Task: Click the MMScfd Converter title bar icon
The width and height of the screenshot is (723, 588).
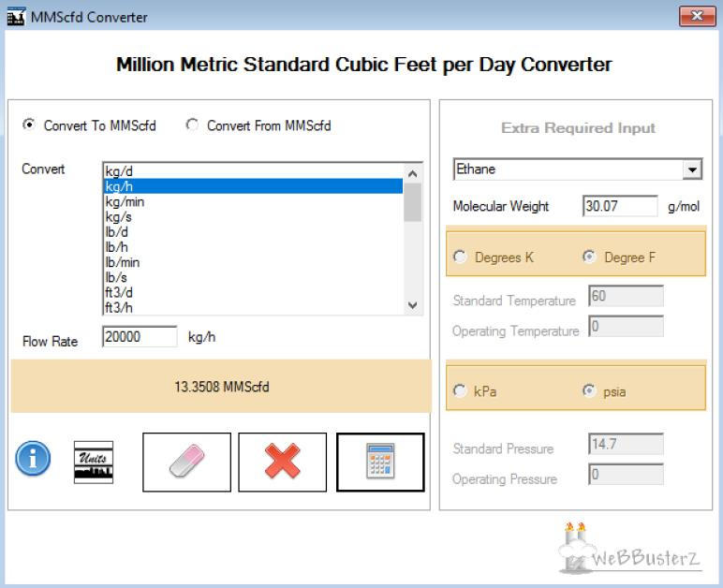Action: (x=16, y=17)
